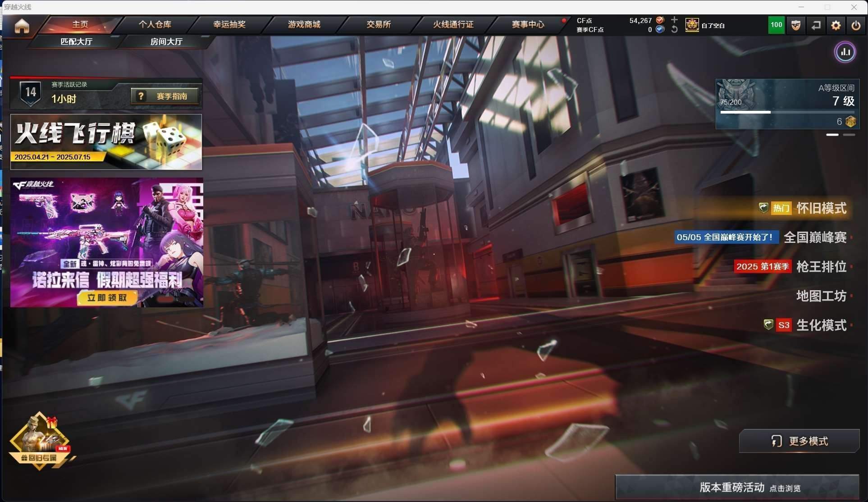
Task: Click 版本重磅活动 browse banner
Action: coord(737,487)
